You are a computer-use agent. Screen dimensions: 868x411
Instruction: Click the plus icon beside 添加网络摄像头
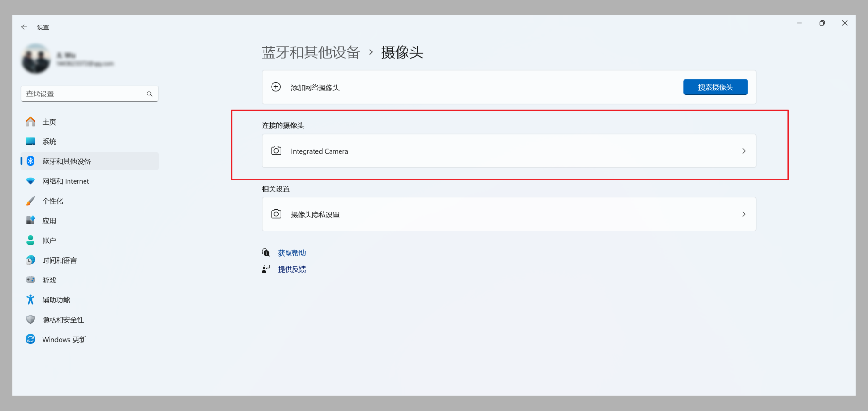pos(276,87)
